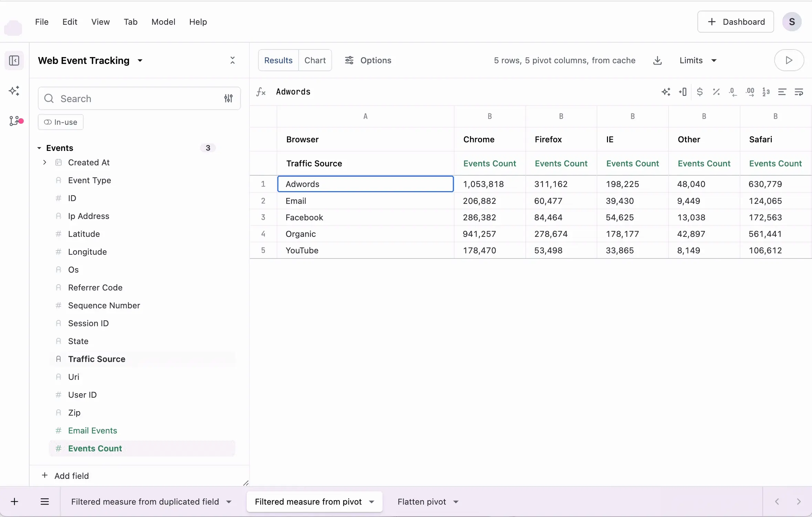Apply percent format
The image size is (812, 517).
(716, 92)
